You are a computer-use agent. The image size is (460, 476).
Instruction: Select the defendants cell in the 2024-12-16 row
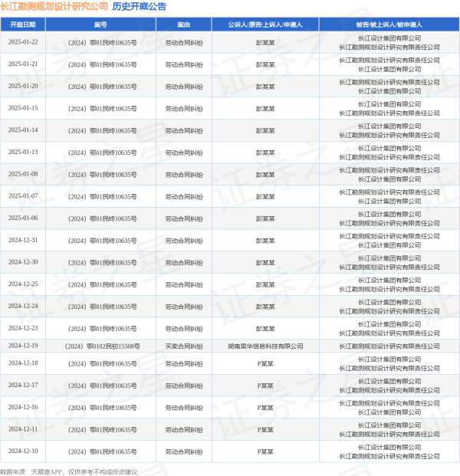(389, 408)
